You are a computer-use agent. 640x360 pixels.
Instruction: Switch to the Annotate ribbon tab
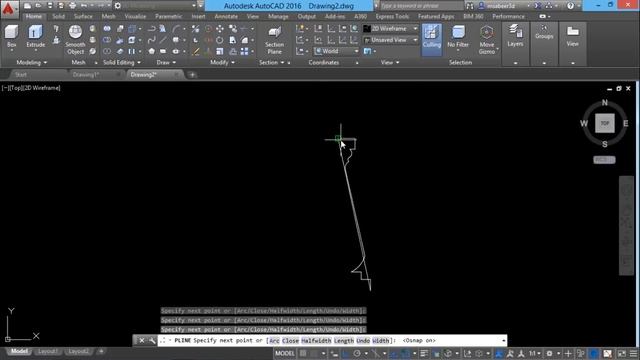[x=226, y=16]
